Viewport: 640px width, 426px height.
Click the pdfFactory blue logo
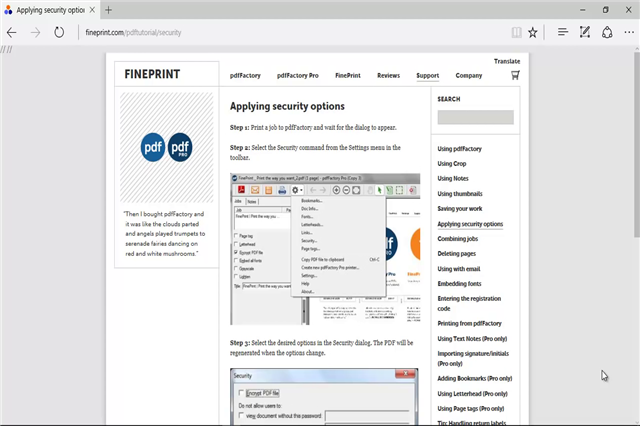(x=153, y=147)
